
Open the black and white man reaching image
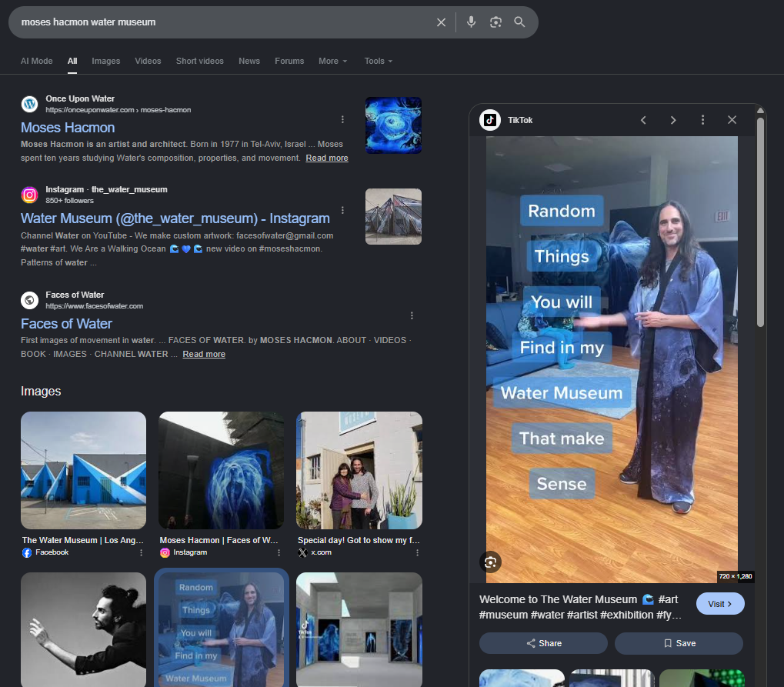(x=84, y=629)
